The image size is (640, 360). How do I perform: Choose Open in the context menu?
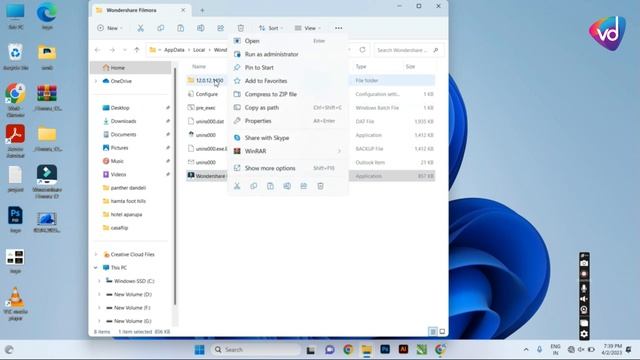[288, 41]
